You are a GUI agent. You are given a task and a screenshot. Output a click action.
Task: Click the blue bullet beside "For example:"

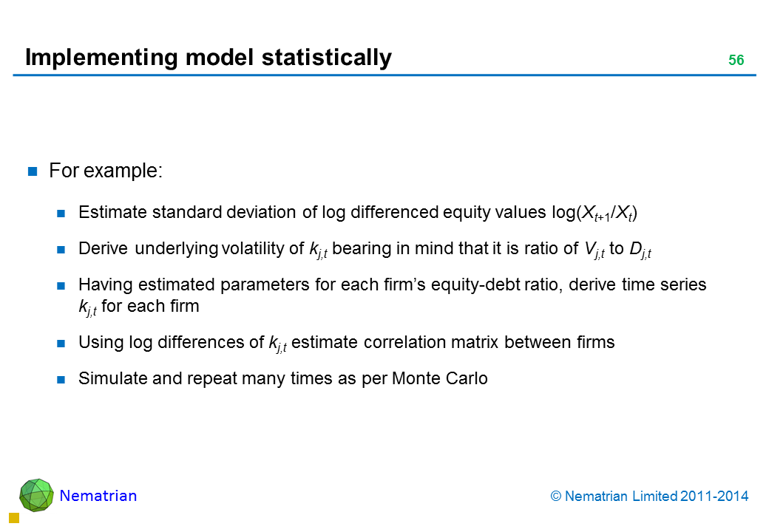33,171
